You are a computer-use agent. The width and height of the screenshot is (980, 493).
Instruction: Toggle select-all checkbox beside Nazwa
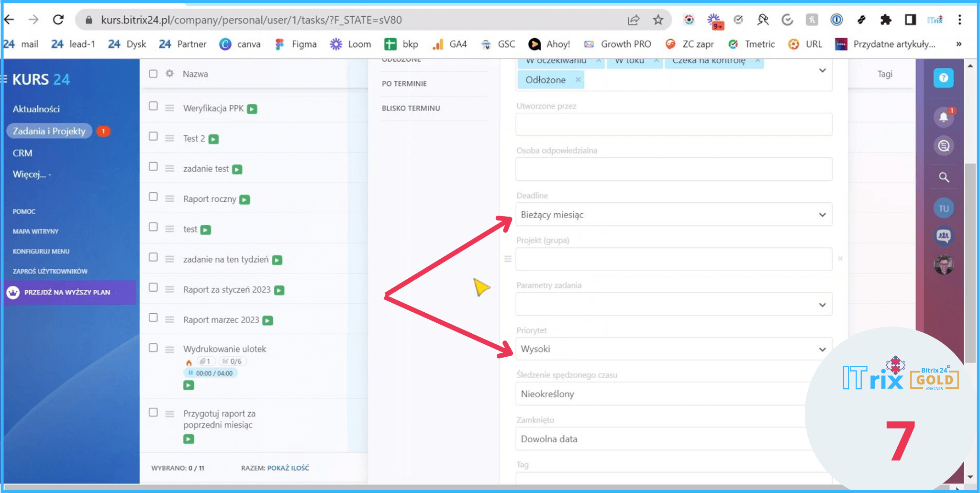point(153,74)
